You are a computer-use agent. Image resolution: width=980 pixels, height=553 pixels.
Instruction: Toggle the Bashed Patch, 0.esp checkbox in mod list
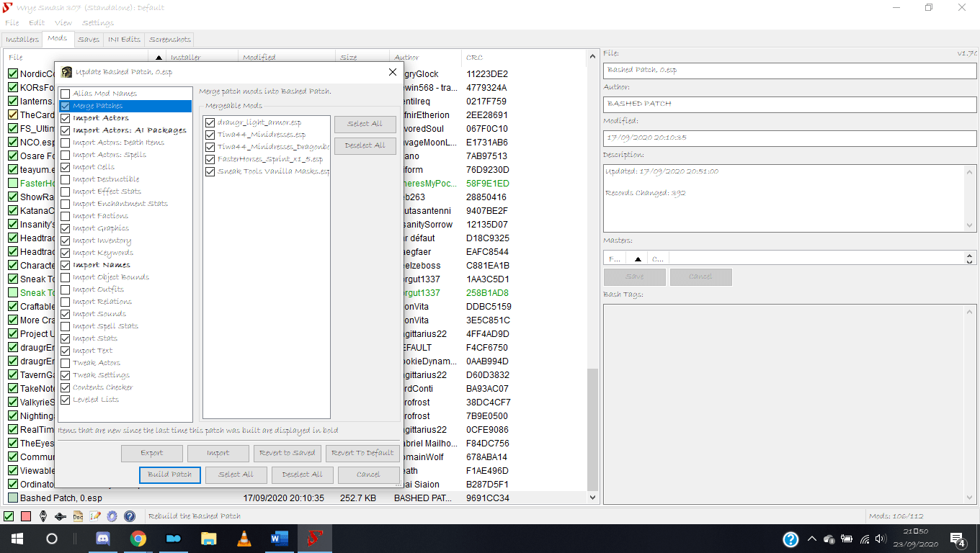pos(13,498)
